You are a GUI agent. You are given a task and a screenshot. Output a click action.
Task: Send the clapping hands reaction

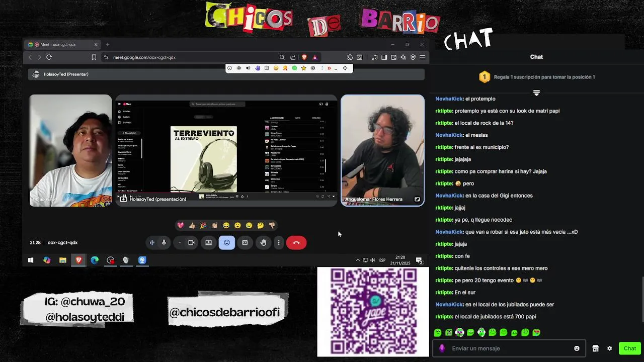click(x=215, y=225)
